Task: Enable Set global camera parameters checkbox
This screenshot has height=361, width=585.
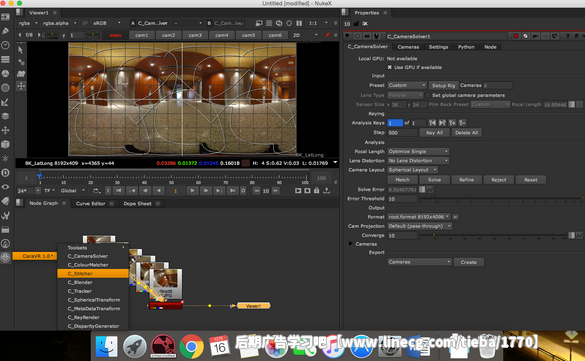Action: (x=428, y=95)
